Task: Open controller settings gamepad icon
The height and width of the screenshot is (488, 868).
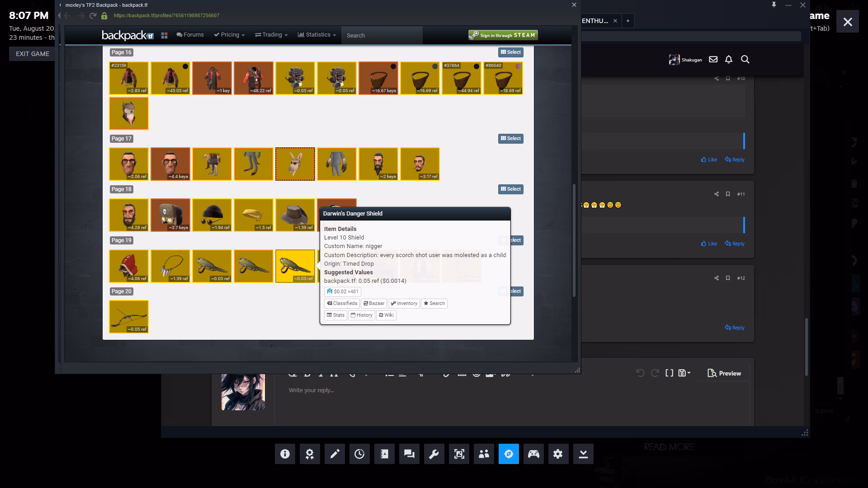Action: pyautogui.click(x=533, y=454)
